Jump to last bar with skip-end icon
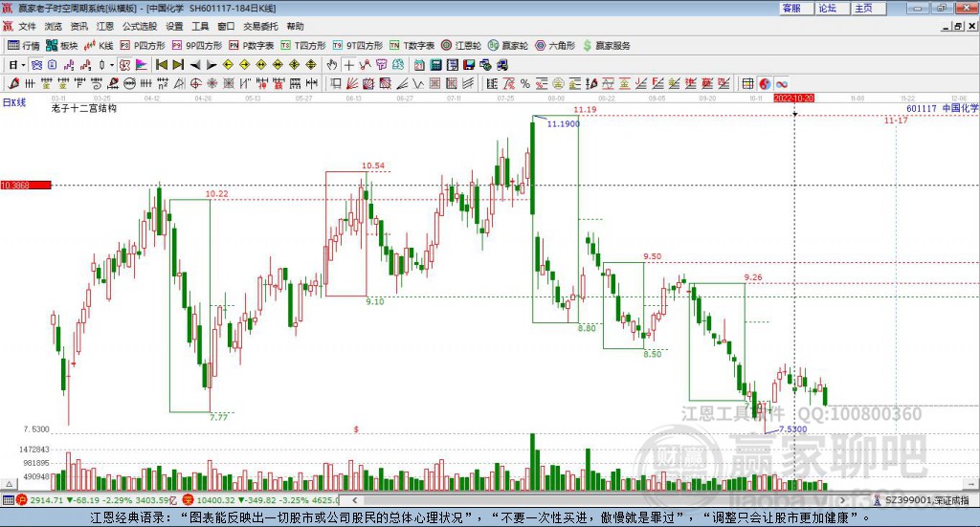The width and height of the screenshot is (980, 527). click(178, 65)
